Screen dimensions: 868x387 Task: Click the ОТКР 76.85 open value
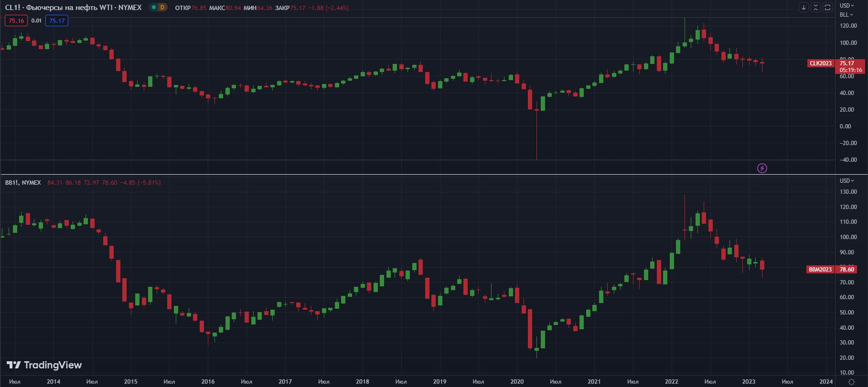tap(191, 8)
